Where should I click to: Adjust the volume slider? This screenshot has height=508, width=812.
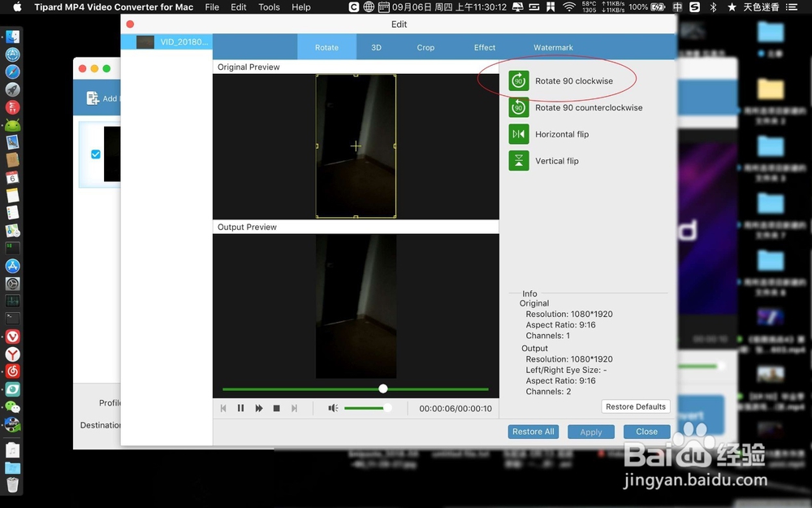368,409
